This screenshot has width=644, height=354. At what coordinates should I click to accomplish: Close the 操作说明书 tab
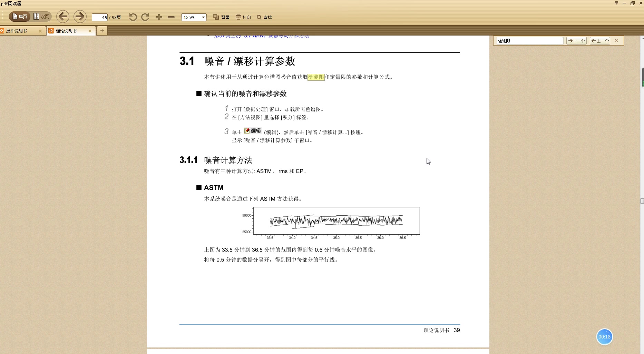pos(40,31)
